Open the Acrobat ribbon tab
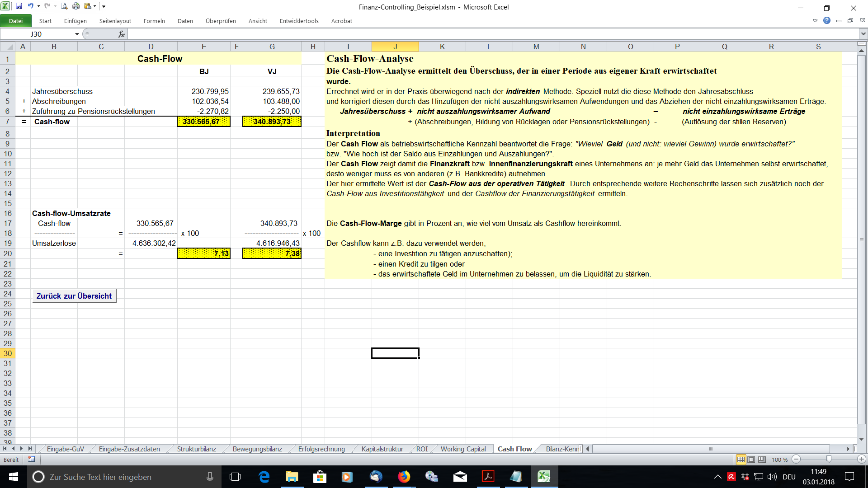Image resolution: width=868 pixels, height=488 pixels. tap(342, 21)
